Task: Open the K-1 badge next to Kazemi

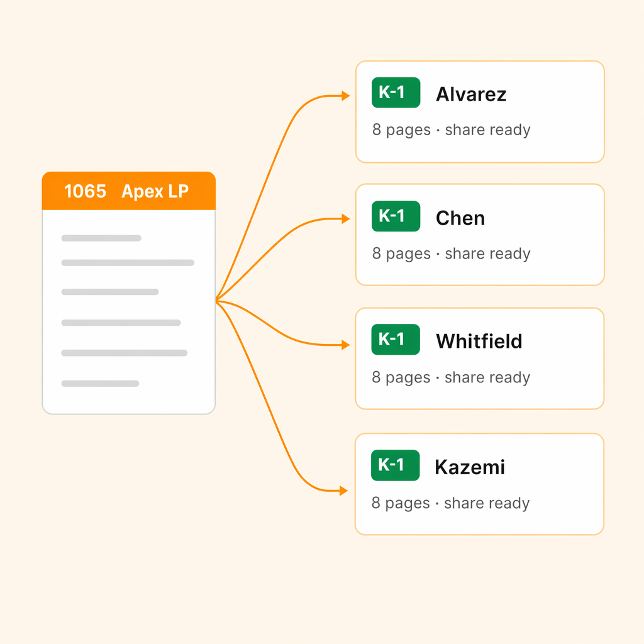Action: coord(395,465)
